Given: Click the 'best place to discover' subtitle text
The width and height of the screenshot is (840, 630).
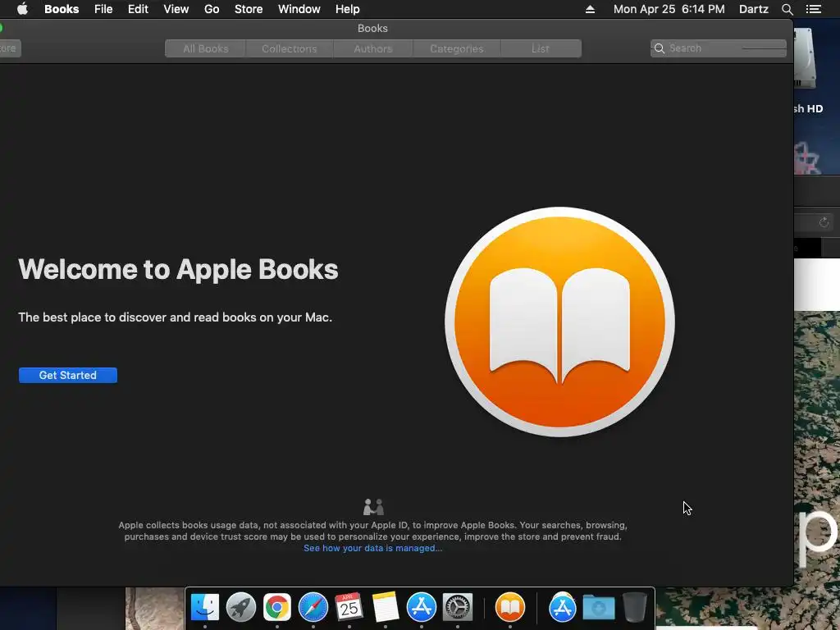Looking at the screenshot, I should pyautogui.click(x=176, y=317).
